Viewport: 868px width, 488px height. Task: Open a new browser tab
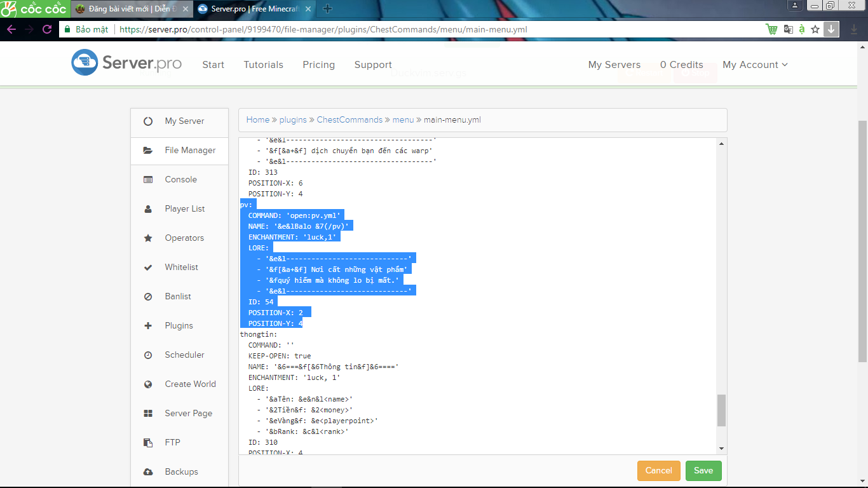(x=328, y=8)
